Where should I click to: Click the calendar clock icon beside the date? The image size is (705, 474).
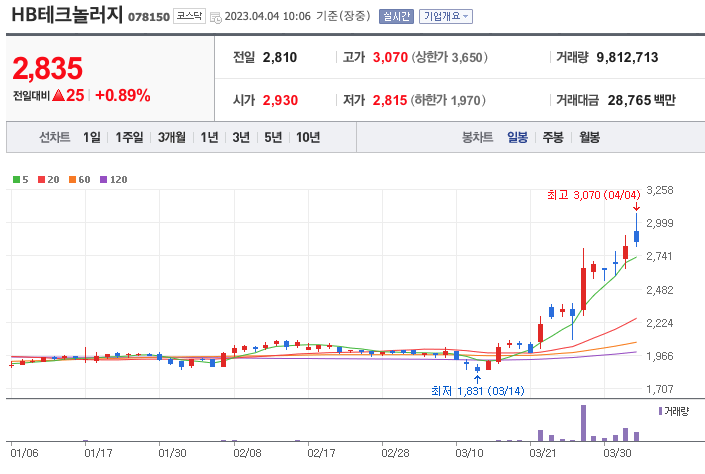(216, 17)
